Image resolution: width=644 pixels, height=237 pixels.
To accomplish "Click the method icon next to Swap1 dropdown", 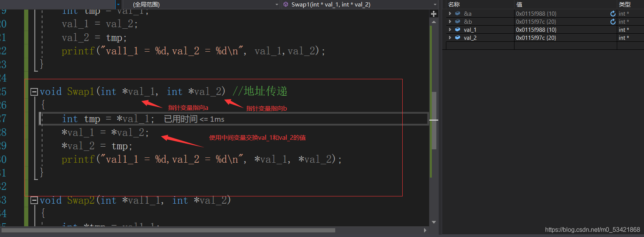I will [x=286, y=5].
